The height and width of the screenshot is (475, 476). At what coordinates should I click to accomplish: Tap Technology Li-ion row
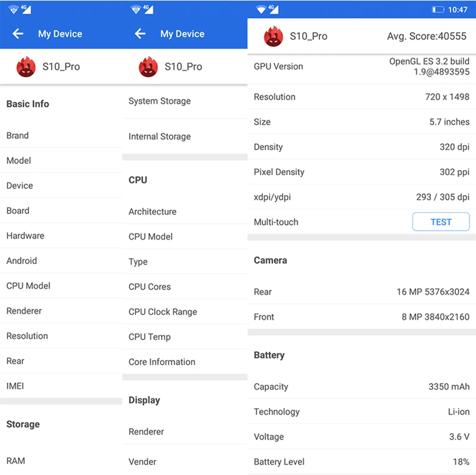[362, 412]
